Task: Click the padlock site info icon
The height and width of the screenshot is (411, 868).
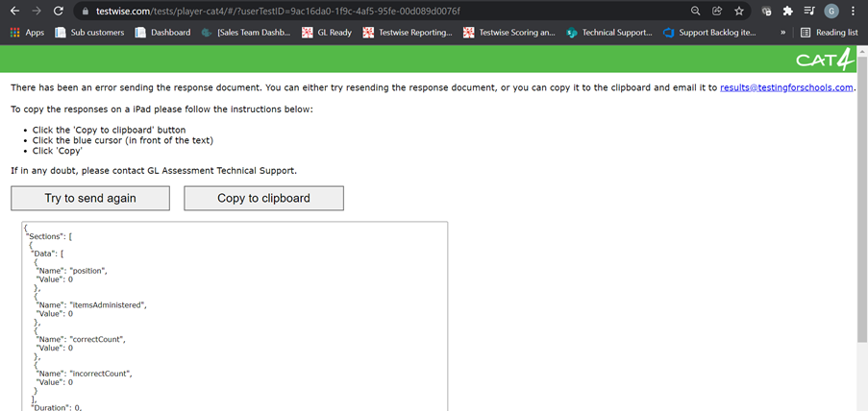Action: coord(85,12)
